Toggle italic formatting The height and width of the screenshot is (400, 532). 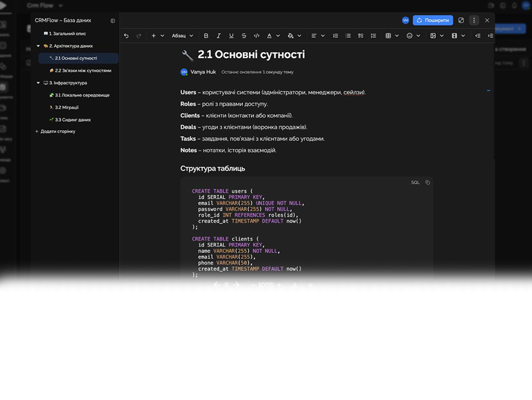tap(219, 36)
